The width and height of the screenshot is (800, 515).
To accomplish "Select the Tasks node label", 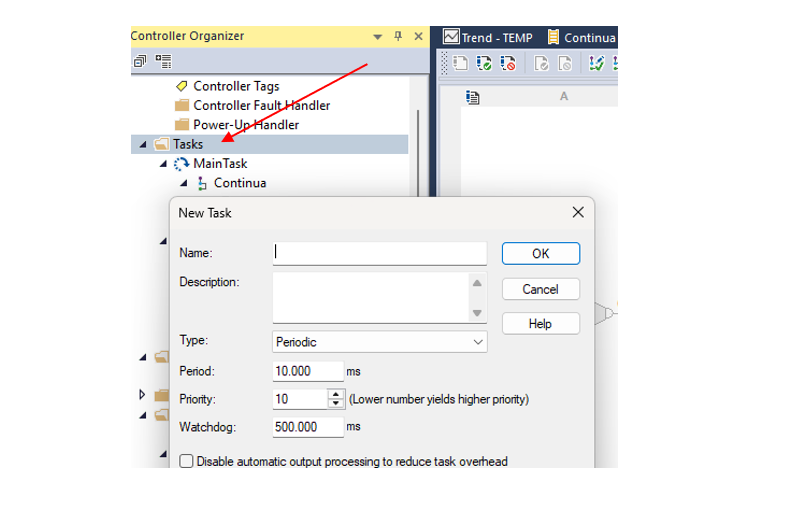I will click(x=188, y=144).
